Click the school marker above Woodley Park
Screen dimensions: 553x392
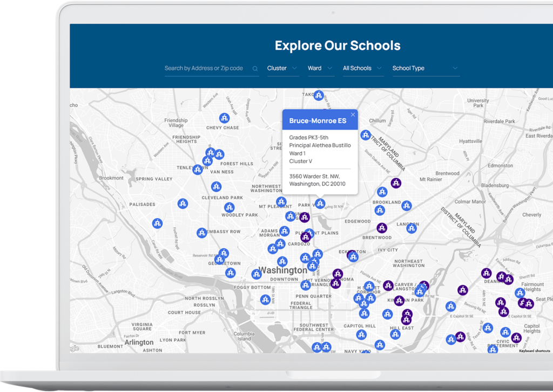pyautogui.click(x=229, y=207)
